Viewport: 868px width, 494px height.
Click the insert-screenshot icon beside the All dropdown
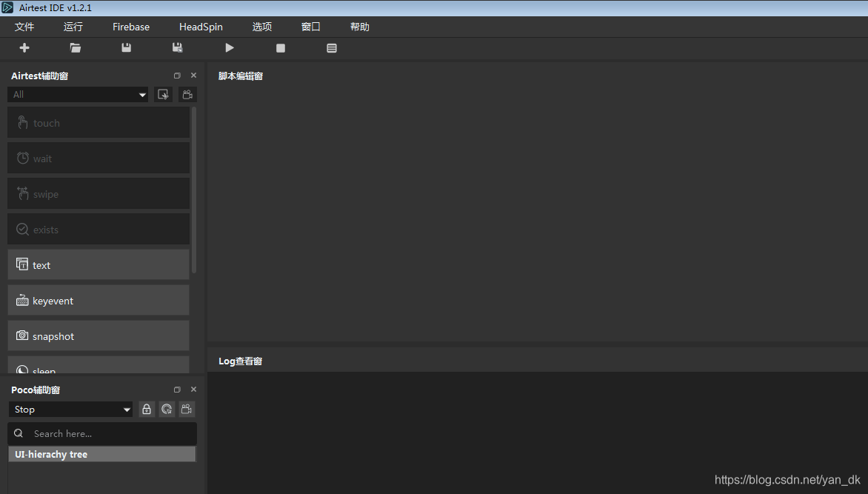tap(163, 95)
